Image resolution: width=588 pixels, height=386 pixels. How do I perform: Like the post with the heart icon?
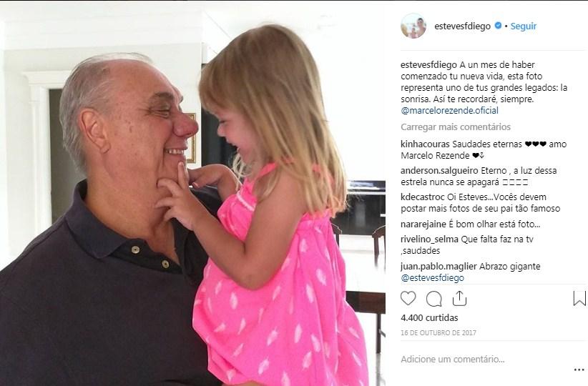pyautogui.click(x=408, y=299)
